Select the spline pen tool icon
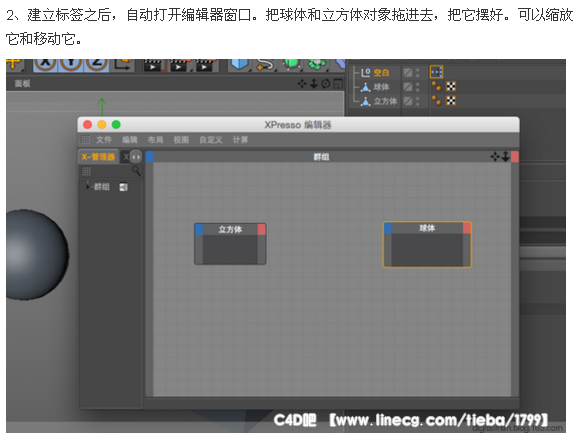 pos(265,64)
